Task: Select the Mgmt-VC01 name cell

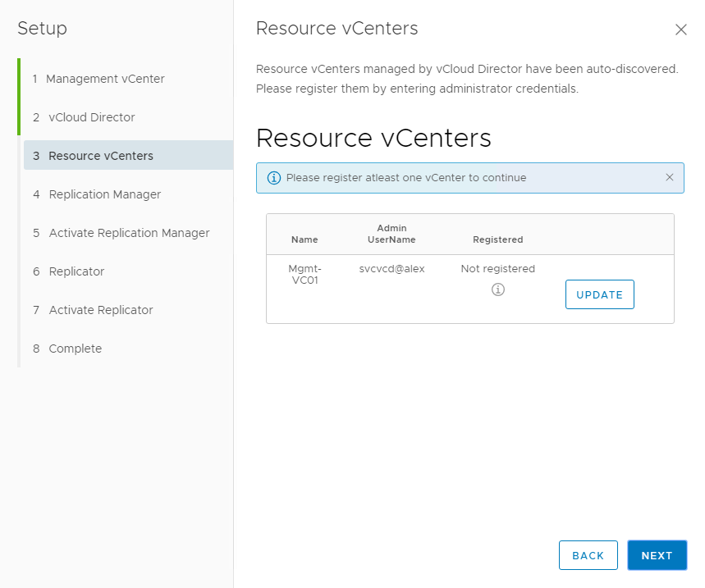Action: point(304,274)
